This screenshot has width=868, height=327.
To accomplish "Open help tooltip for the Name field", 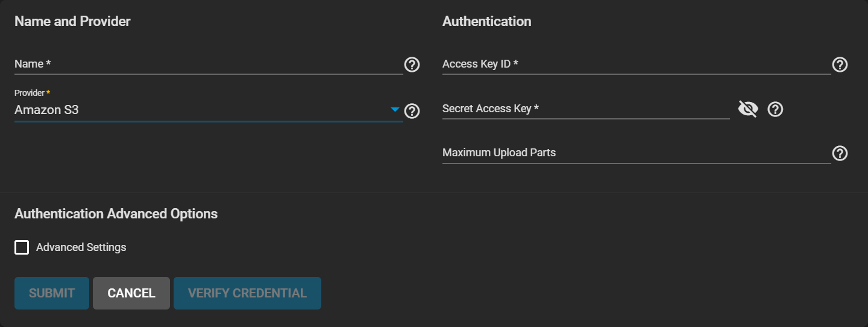I will tap(412, 65).
